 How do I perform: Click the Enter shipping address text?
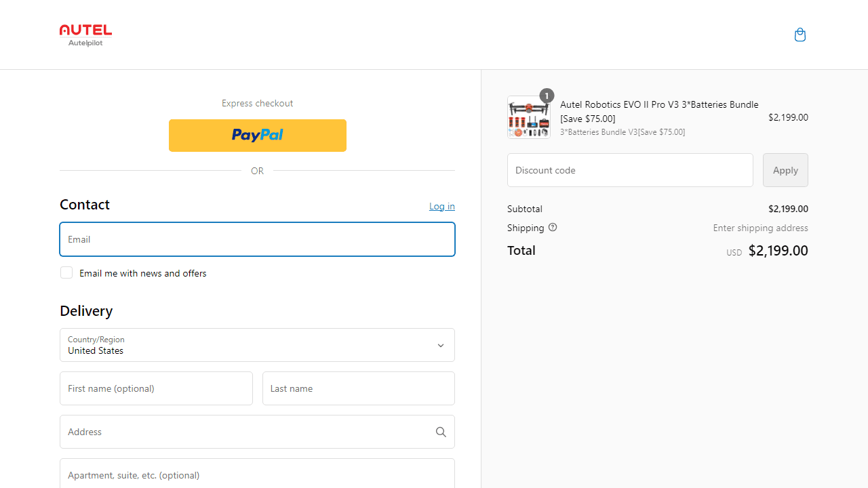pos(760,228)
